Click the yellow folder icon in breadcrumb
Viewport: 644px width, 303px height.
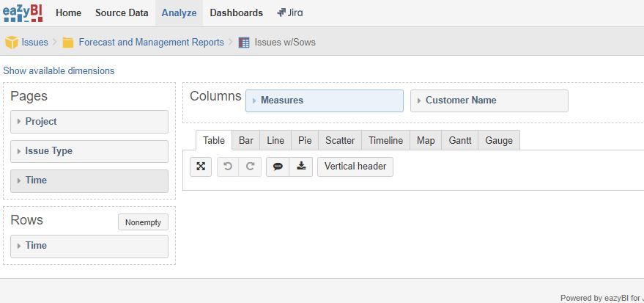click(67, 43)
